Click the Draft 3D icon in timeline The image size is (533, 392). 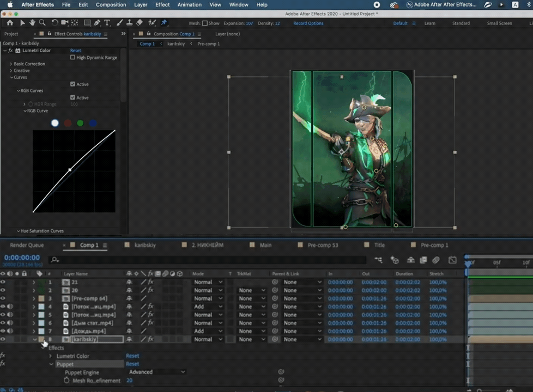(x=395, y=260)
